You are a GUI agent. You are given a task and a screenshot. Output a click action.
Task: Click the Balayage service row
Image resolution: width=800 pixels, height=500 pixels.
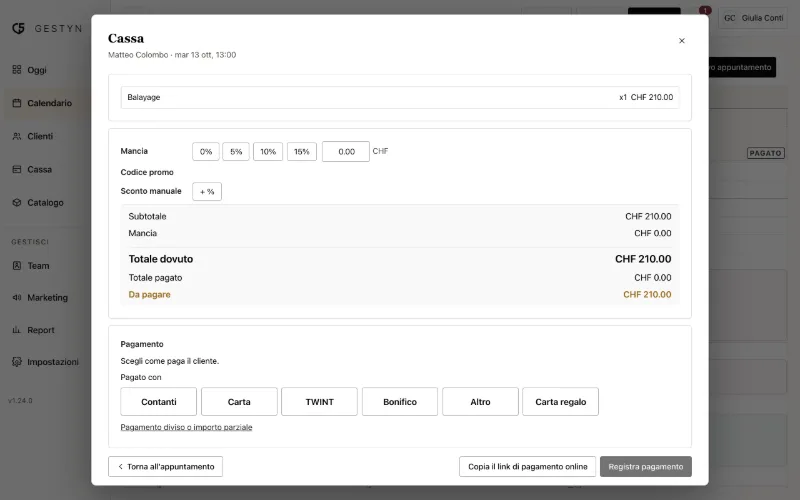tap(400, 97)
